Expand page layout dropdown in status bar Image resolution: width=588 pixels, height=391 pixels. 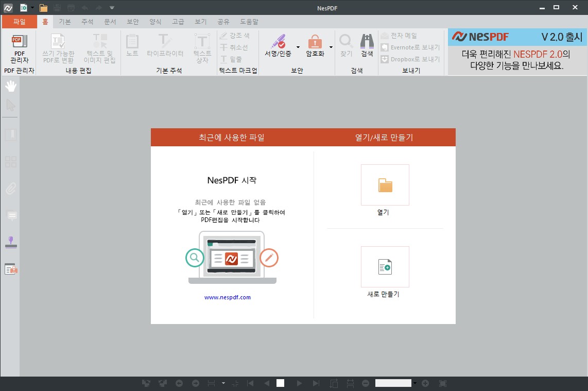point(223,383)
